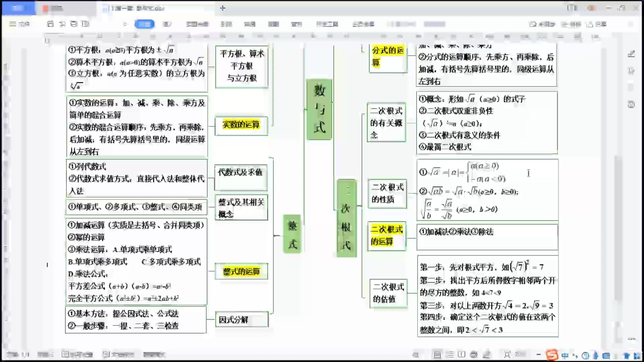Click the text ①加减法②乘法③除法
Screen dimensions: 644x362
456,232
